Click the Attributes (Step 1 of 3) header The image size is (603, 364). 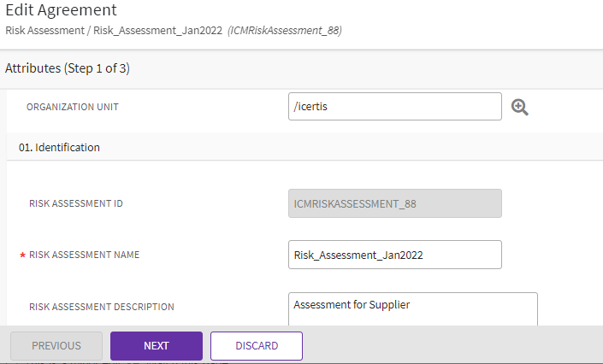[x=68, y=68]
